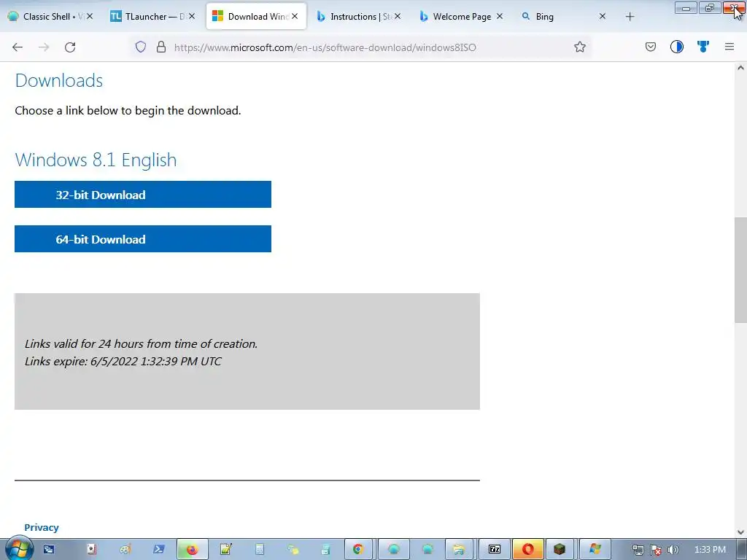Open the Welcome Page tab
Image resolution: width=747 pixels, height=560 pixels.
pyautogui.click(x=461, y=17)
